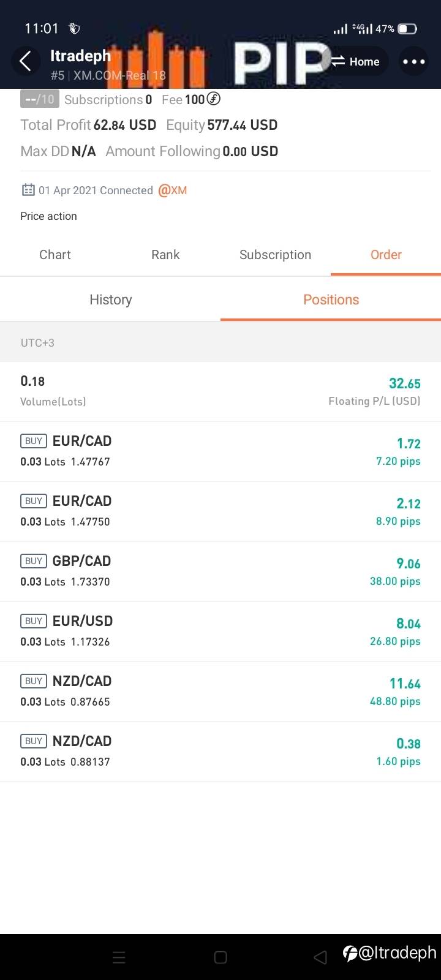This screenshot has width=441, height=980.
Task: Select the Order tab
Action: 386,255
